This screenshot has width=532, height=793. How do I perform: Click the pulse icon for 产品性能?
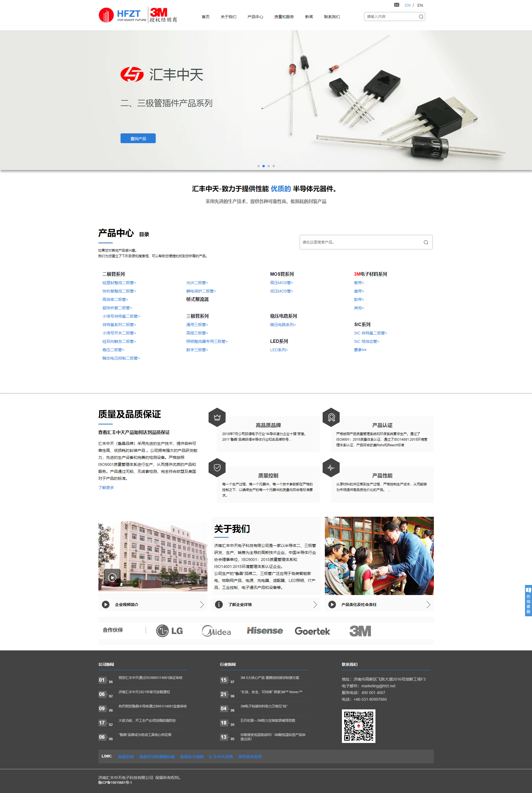tap(331, 468)
